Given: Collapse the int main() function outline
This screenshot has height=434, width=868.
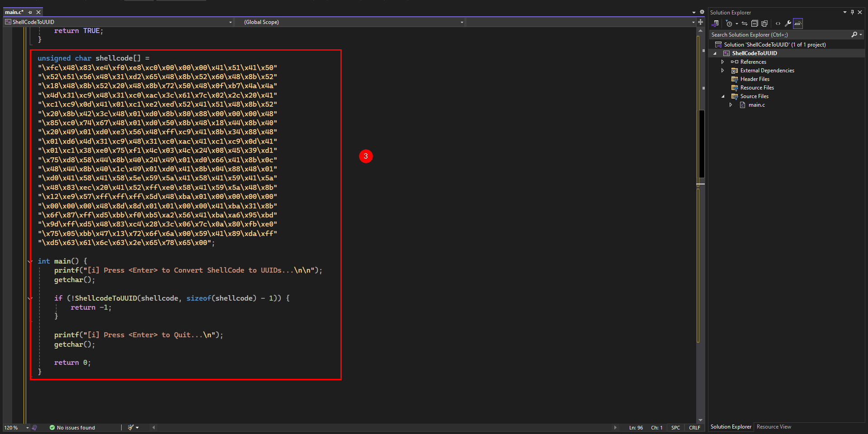Looking at the screenshot, I should 30,261.
